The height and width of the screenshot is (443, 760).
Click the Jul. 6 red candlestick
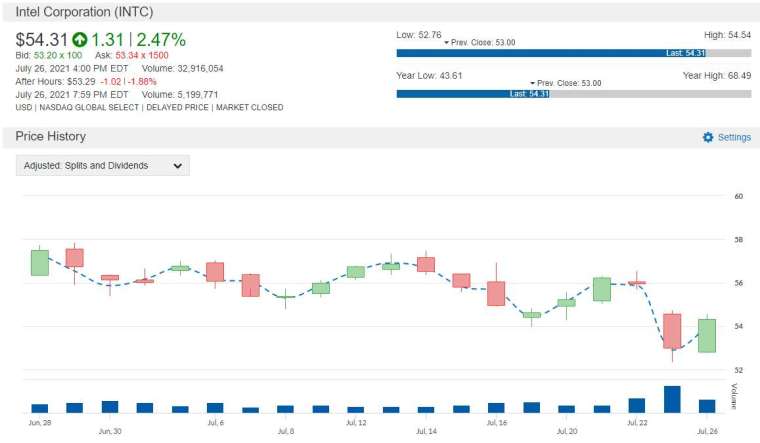click(x=215, y=272)
